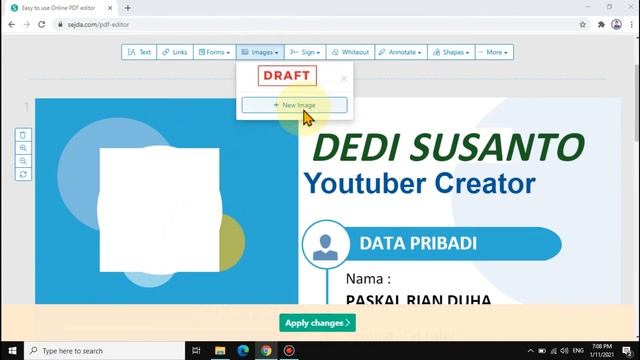The image size is (640, 360).
Task: Click the page vertical scrollbar
Action: point(637,104)
